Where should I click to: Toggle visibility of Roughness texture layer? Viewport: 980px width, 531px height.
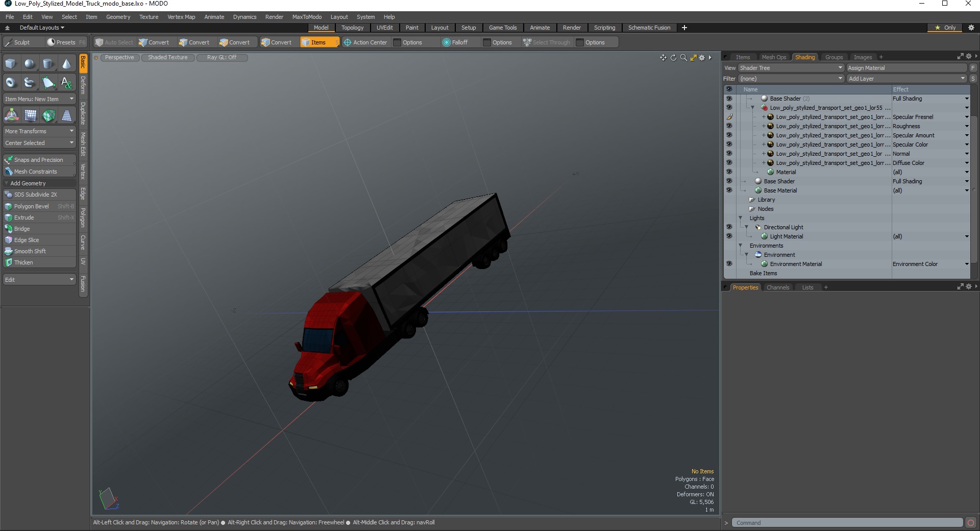tap(729, 126)
